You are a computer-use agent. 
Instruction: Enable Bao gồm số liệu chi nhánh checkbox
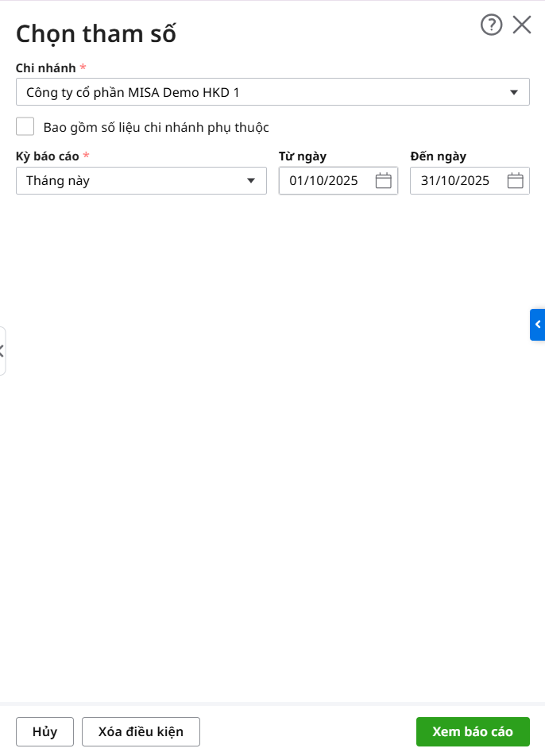tap(25, 127)
